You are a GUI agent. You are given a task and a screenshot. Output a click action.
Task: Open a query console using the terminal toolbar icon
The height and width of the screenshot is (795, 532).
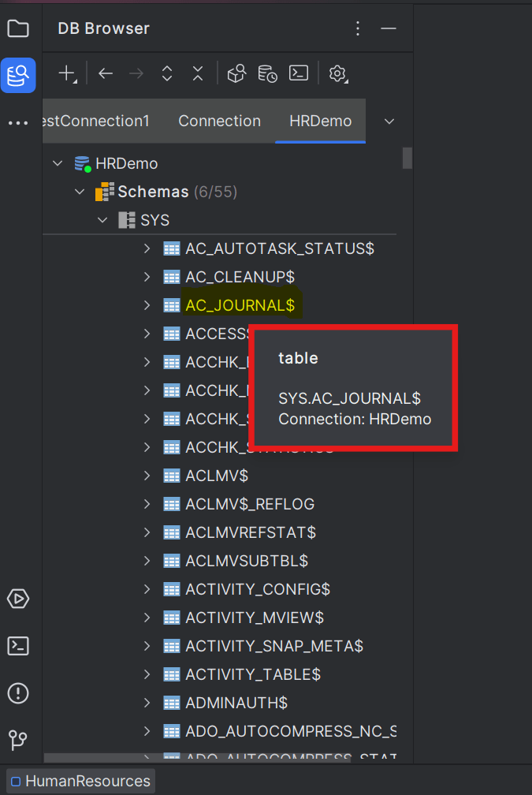(298, 73)
